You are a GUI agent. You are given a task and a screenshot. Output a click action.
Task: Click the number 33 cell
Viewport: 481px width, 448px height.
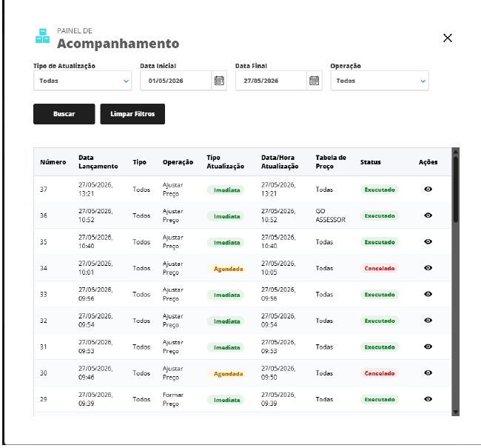tap(43, 295)
